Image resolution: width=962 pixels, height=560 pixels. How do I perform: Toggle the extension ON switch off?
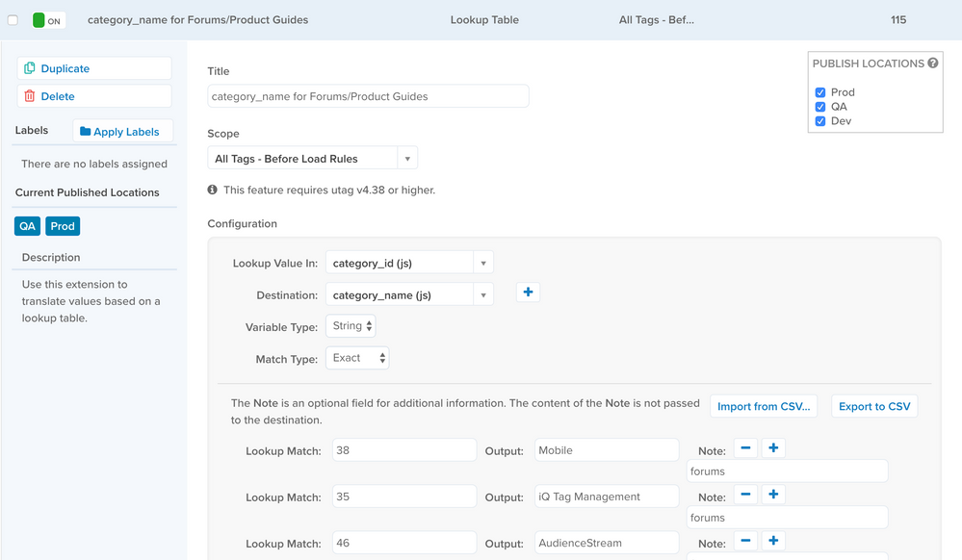48,20
